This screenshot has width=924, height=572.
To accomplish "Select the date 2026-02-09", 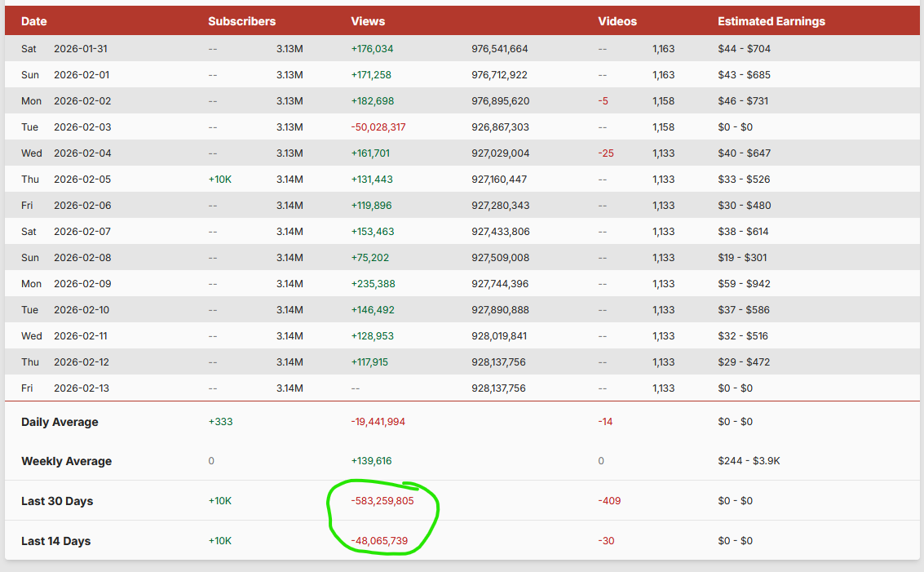I will [x=82, y=284].
